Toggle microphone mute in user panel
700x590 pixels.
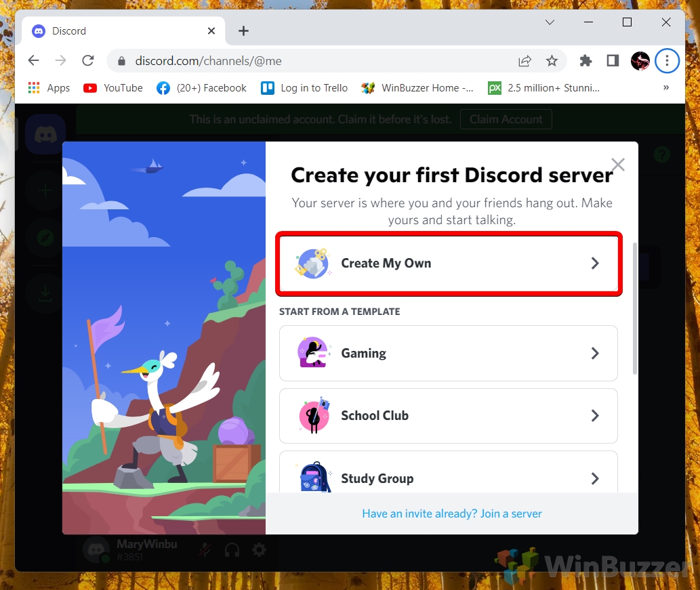(x=205, y=549)
